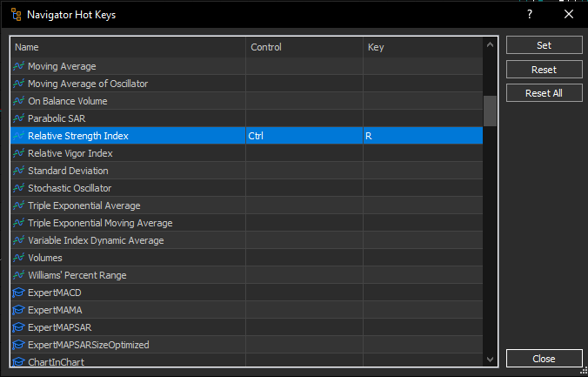Screen dimensions: 588x377
Task: Edit the R key cell for Relative Strength Index
Action: (422, 136)
